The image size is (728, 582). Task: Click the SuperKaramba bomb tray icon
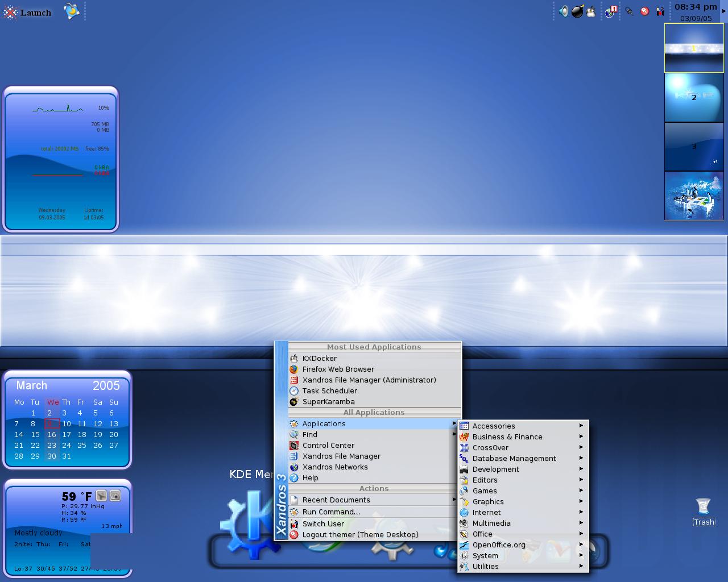pyautogui.click(x=577, y=11)
